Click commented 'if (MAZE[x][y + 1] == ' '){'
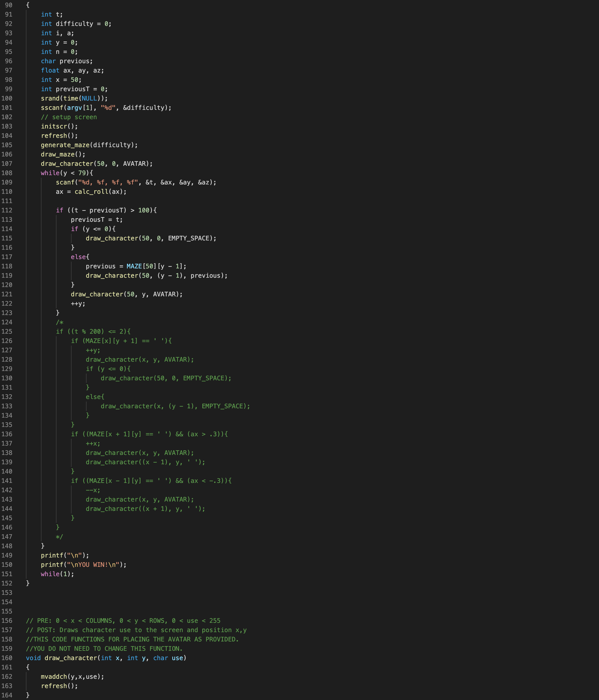599x700 pixels. click(x=121, y=341)
